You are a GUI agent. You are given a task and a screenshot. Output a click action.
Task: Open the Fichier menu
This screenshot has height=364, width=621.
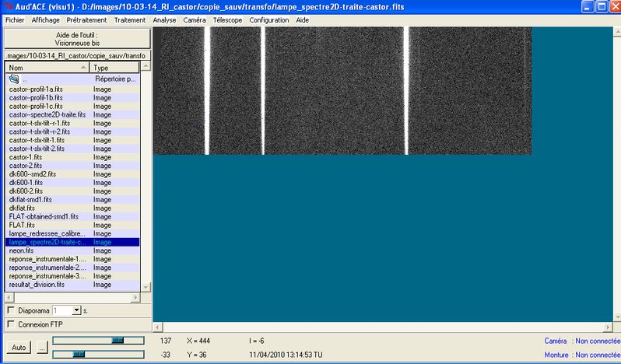(15, 19)
